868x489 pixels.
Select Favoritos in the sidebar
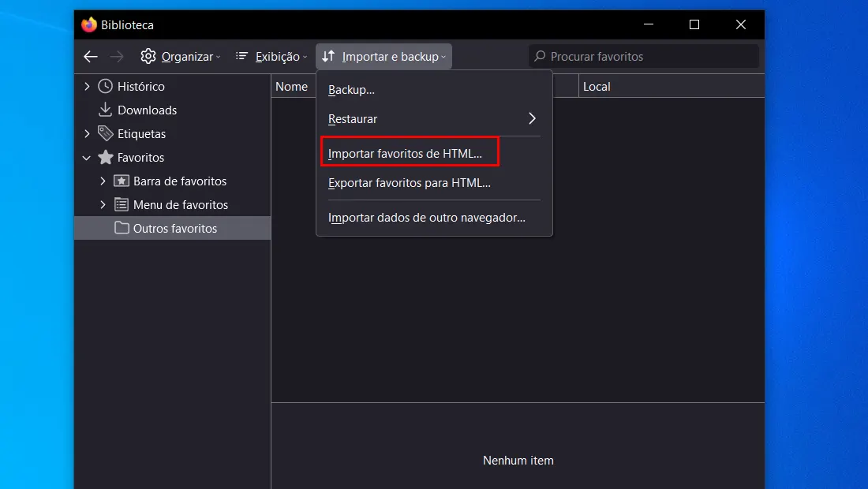coord(140,158)
